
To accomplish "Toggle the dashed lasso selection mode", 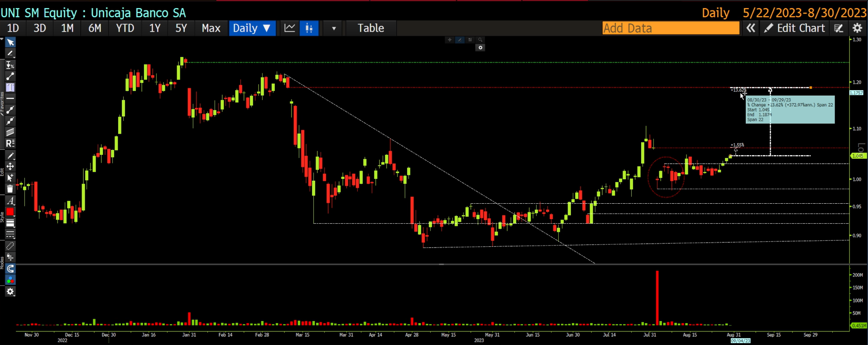I will click(10, 246).
